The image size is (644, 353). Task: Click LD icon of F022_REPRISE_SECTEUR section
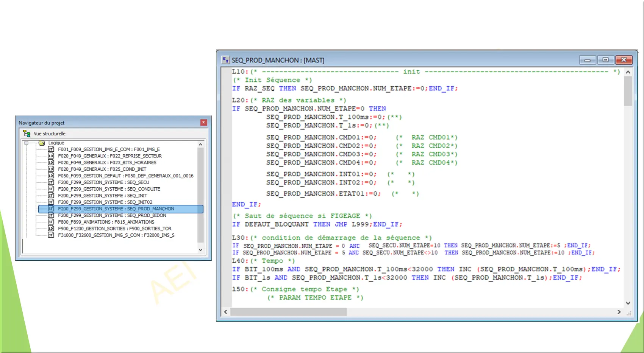click(51, 156)
